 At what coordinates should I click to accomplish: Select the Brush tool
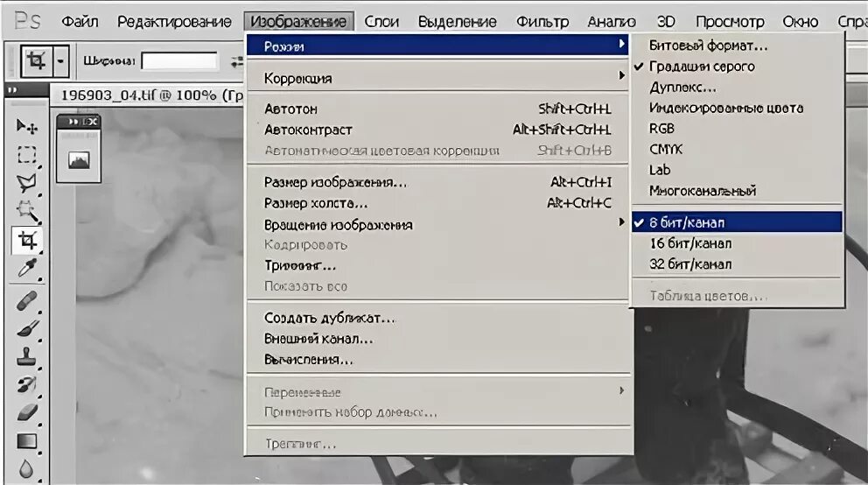click(x=26, y=329)
